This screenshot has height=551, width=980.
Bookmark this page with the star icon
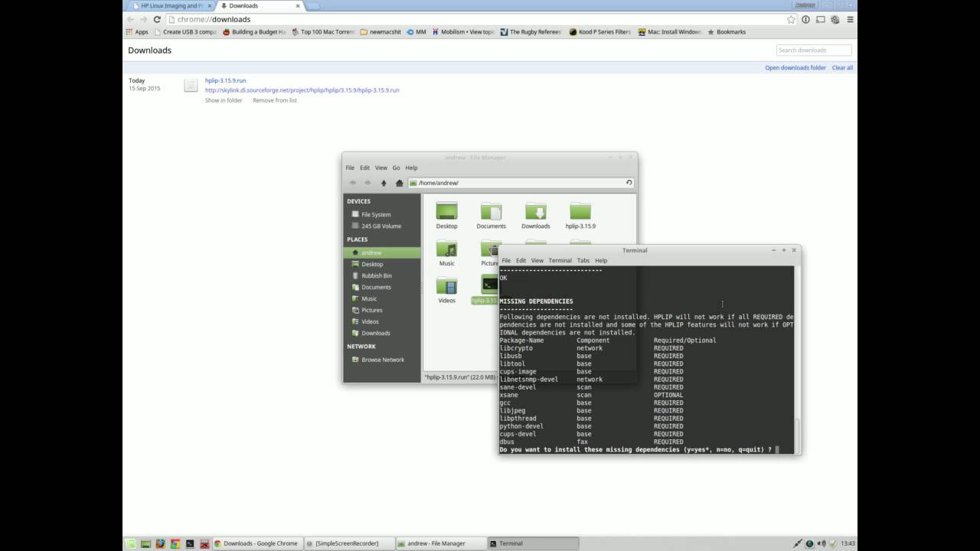tap(791, 19)
